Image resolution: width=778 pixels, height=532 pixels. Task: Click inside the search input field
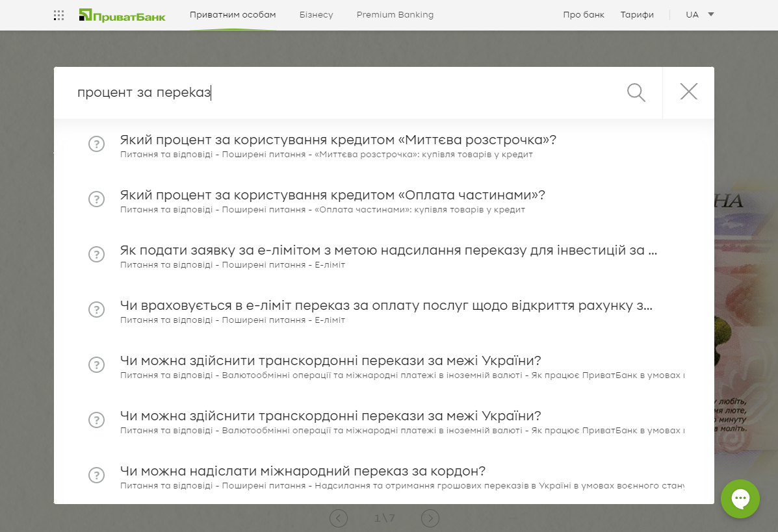coord(260,92)
